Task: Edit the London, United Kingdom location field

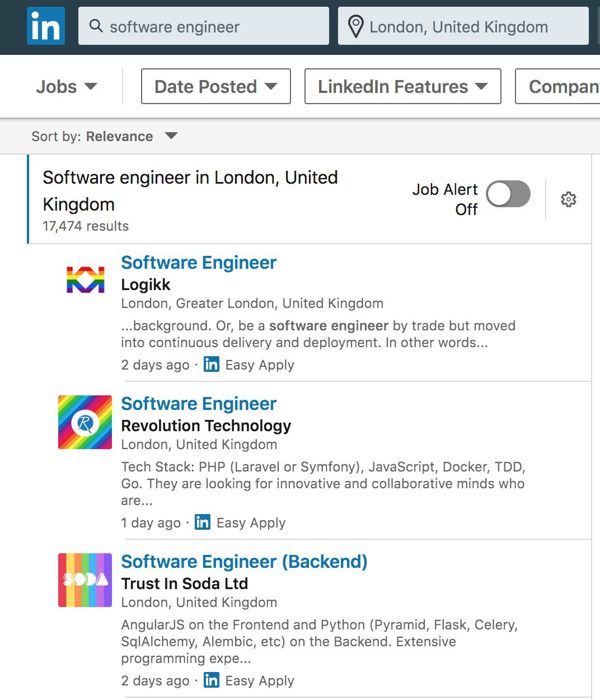Action: 463,26
